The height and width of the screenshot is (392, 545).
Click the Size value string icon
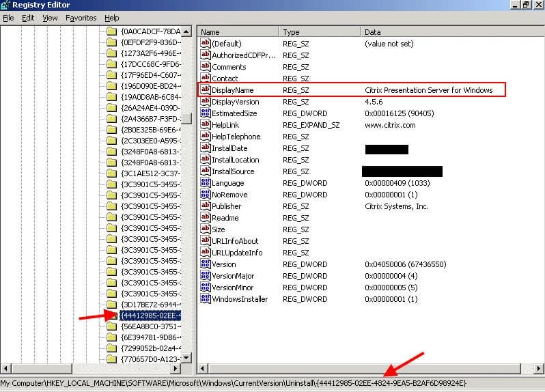pos(206,229)
